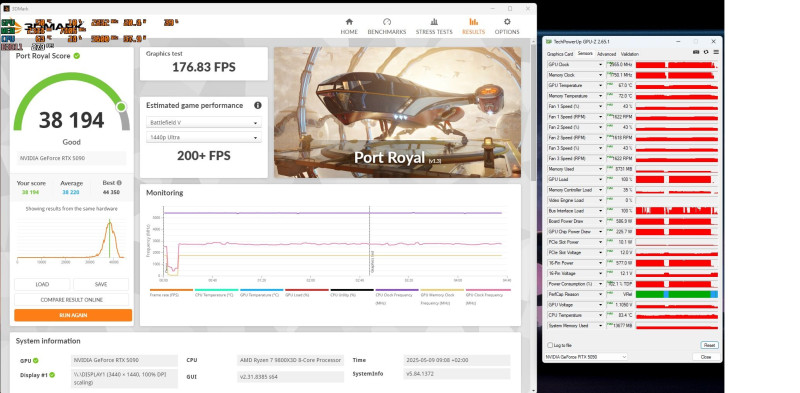
Task: Click the info icon beside Estimated game performance
Action: click(x=258, y=105)
